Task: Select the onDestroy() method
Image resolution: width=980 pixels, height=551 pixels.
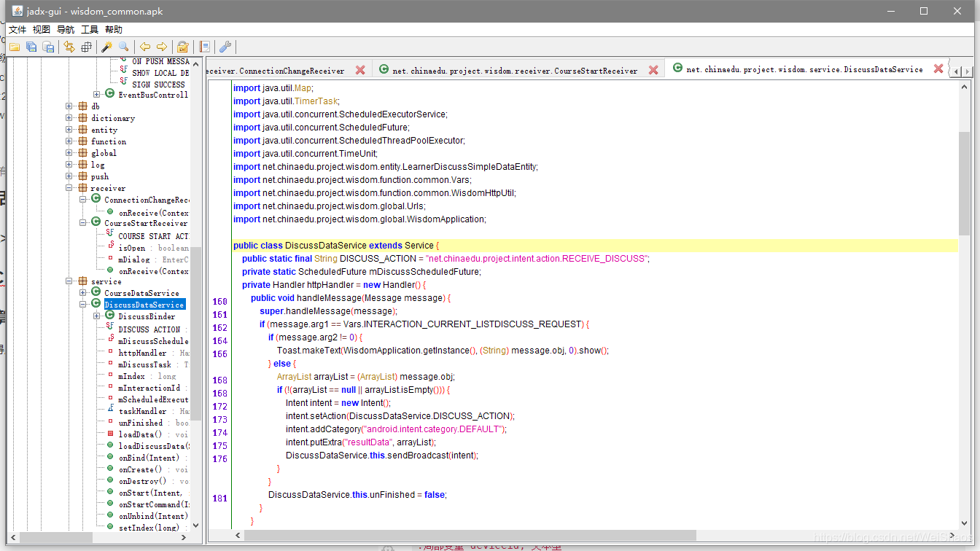Action: (x=153, y=481)
